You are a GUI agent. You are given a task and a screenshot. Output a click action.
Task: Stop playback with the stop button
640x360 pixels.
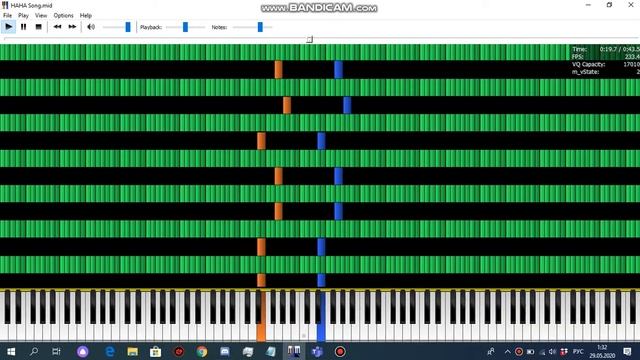click(x=38, y=27)
